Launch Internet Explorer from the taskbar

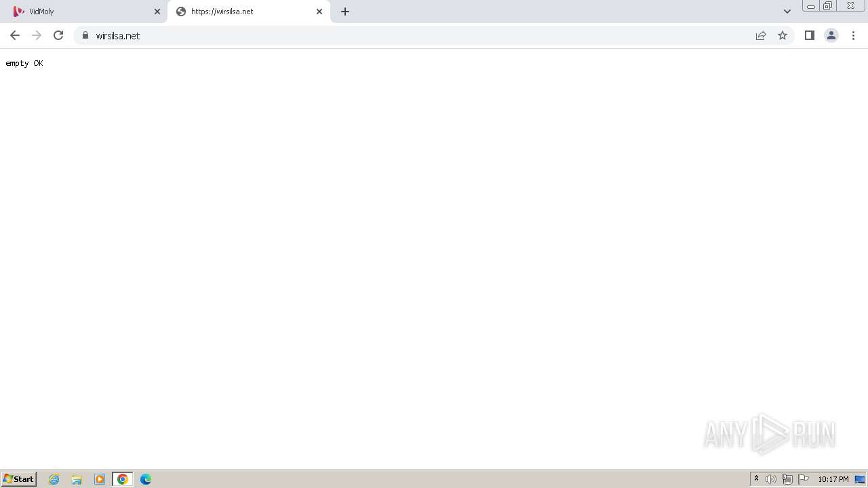click(54, 479)
